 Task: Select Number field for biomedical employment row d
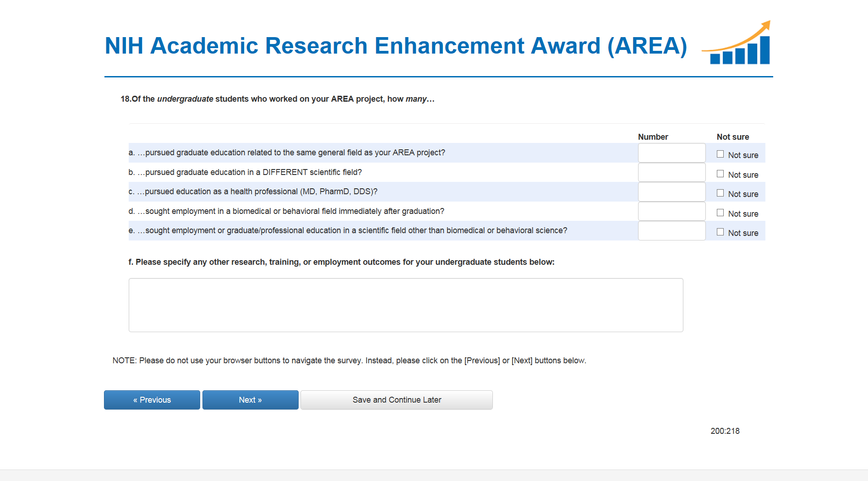671,212
